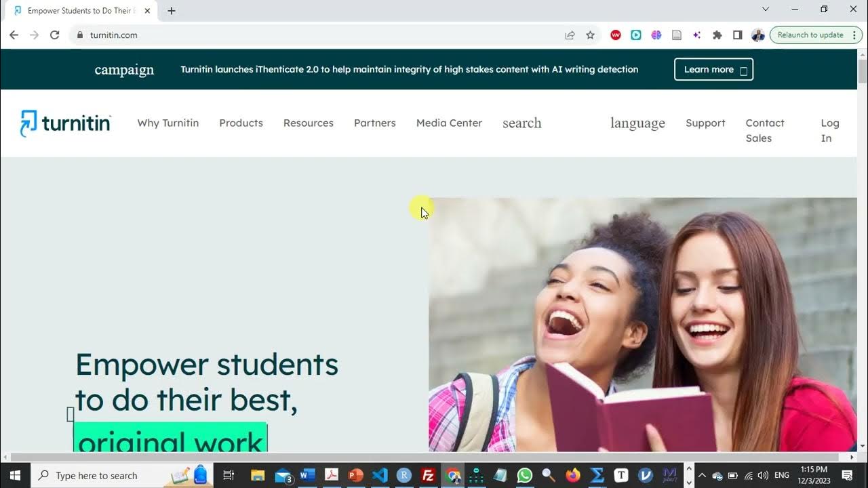
Task: Close the Empower Students tab
Action: pos(147,11)
